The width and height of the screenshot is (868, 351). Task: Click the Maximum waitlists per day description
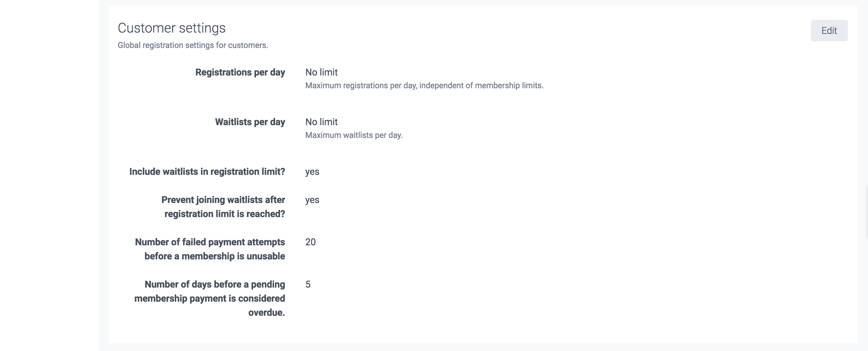pos(354,135)
